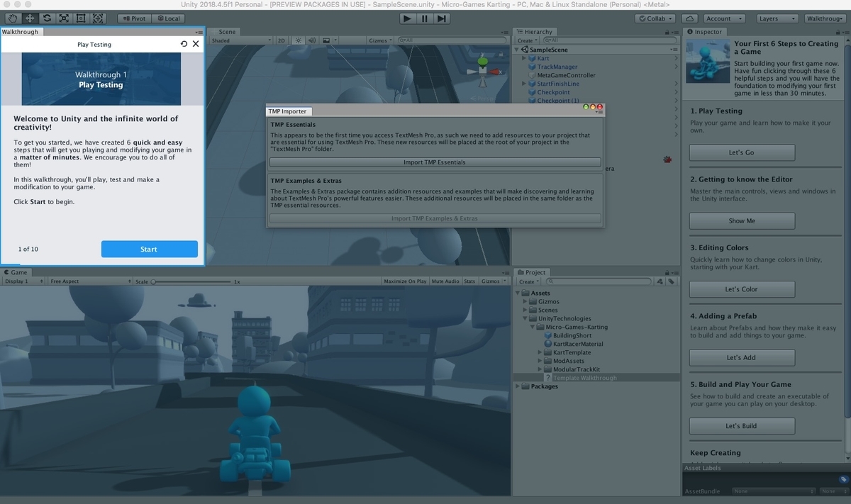Open the Shaded draw mode dropdown
The image size is (851, 504).
coord(241,40)
